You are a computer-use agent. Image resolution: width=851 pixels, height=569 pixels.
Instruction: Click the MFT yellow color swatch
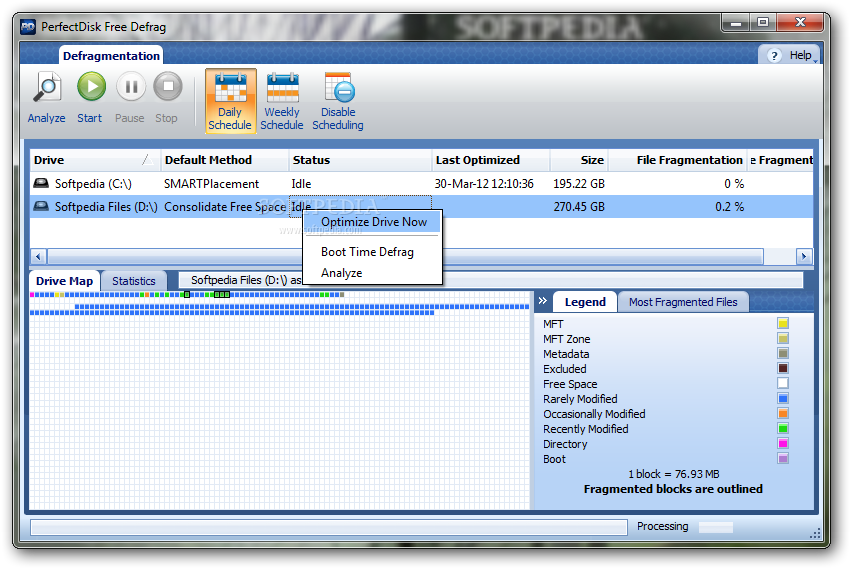[783, 324]
